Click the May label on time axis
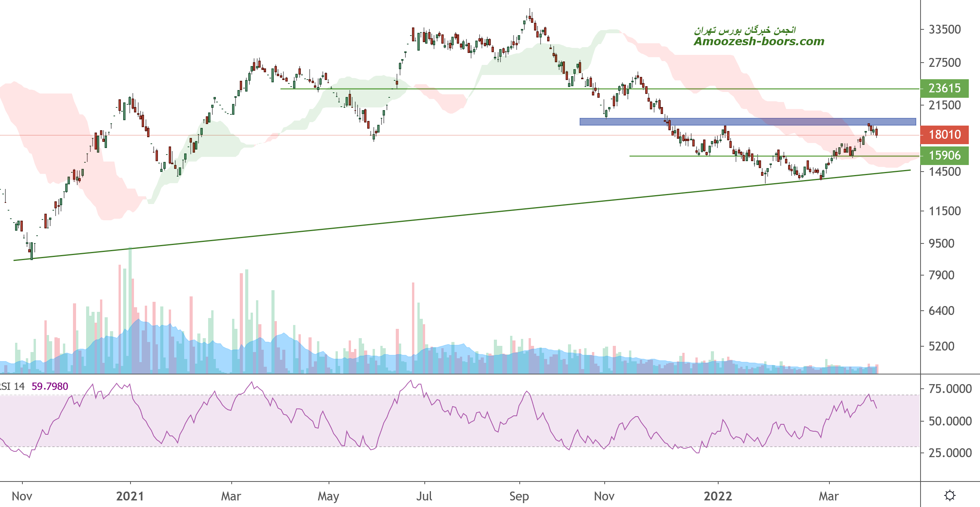The image size is (980, 507). (328, 496)
